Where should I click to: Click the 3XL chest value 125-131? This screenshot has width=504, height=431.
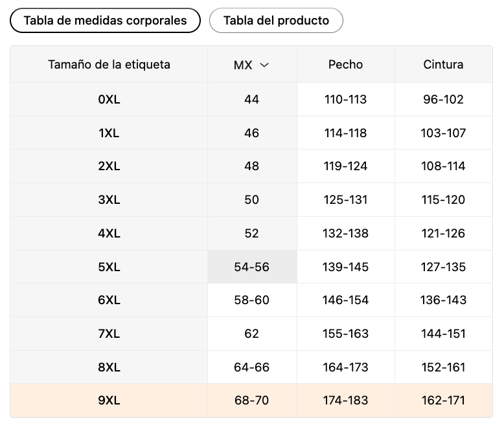345,200
